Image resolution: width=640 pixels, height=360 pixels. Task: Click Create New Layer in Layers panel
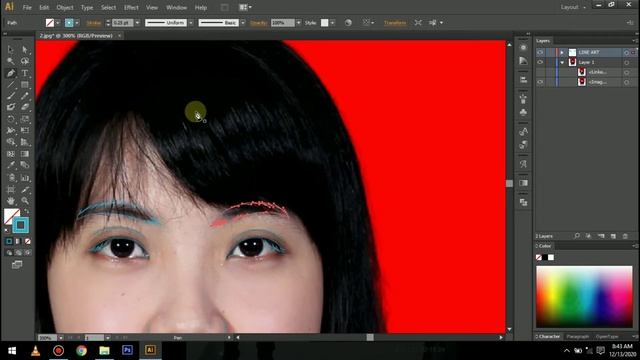(613, 236)
